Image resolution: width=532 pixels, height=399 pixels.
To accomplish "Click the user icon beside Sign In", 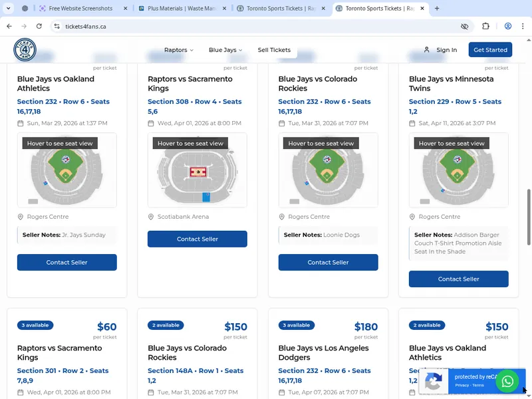I will (x=427, y=50).
